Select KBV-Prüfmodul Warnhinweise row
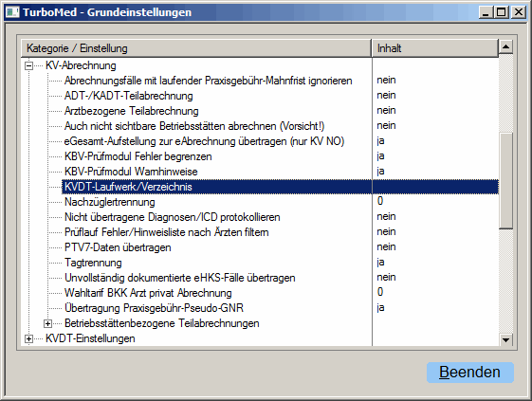The height and width of the screenshot is (401, 532). point(131,172)
